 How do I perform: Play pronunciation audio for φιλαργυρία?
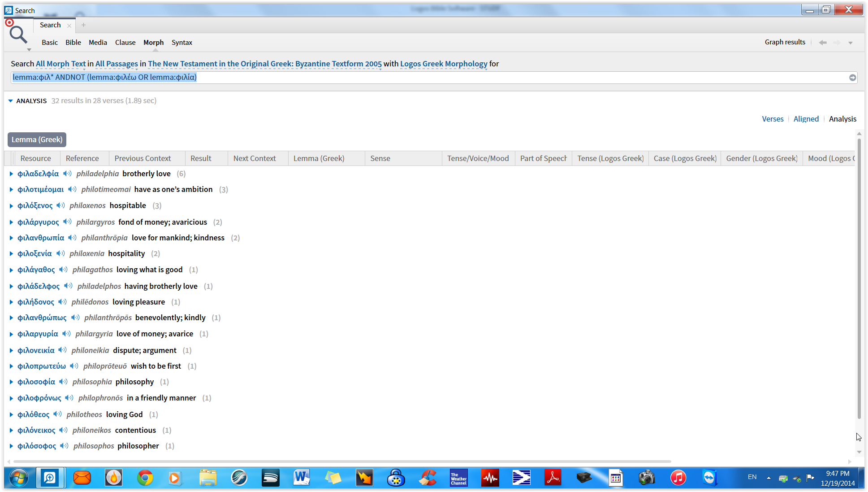[x=66, y=334]
